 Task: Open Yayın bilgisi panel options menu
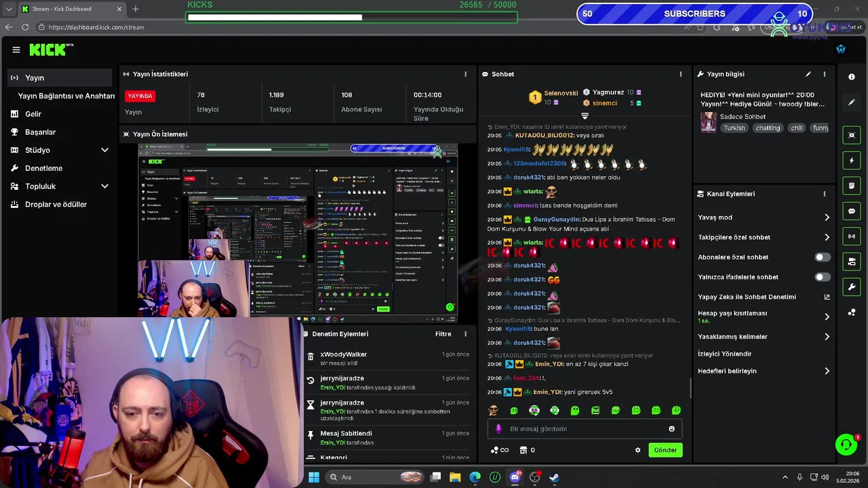coord(825,74)
